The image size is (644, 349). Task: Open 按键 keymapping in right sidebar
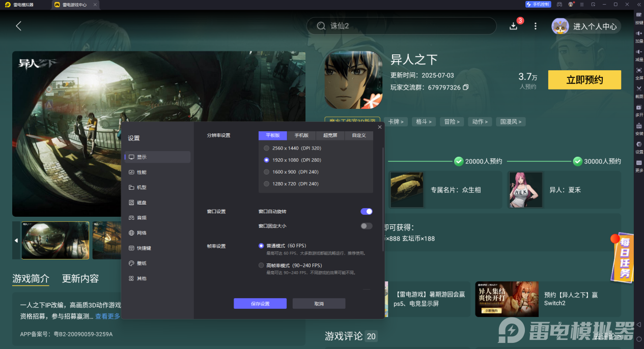(639, 18)
